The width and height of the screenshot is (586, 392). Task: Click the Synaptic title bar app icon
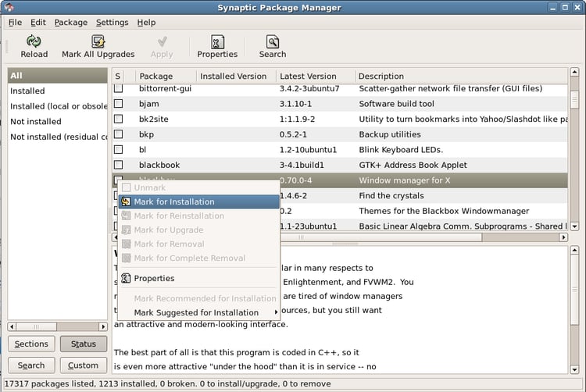point(9,7)
